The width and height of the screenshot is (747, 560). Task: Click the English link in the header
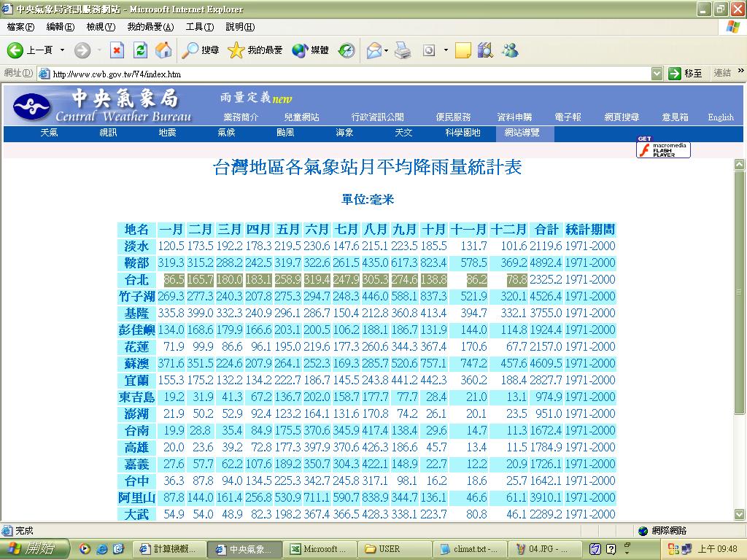point(720,117)
